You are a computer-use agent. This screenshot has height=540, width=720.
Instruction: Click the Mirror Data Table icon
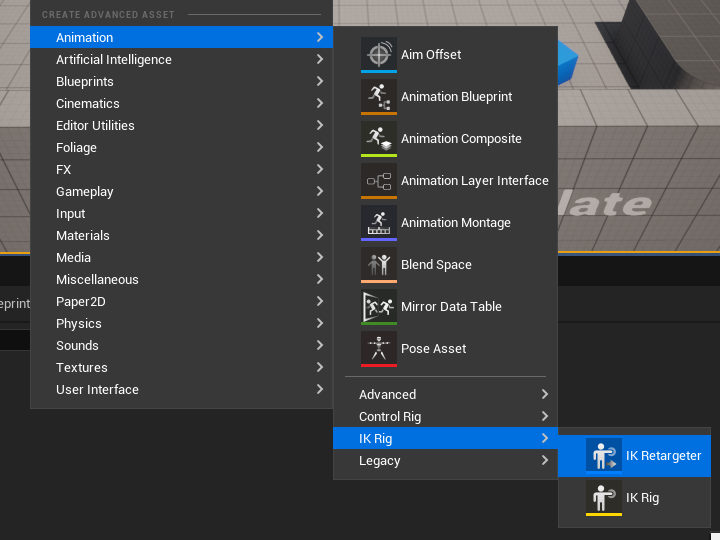tap(379, 307)
